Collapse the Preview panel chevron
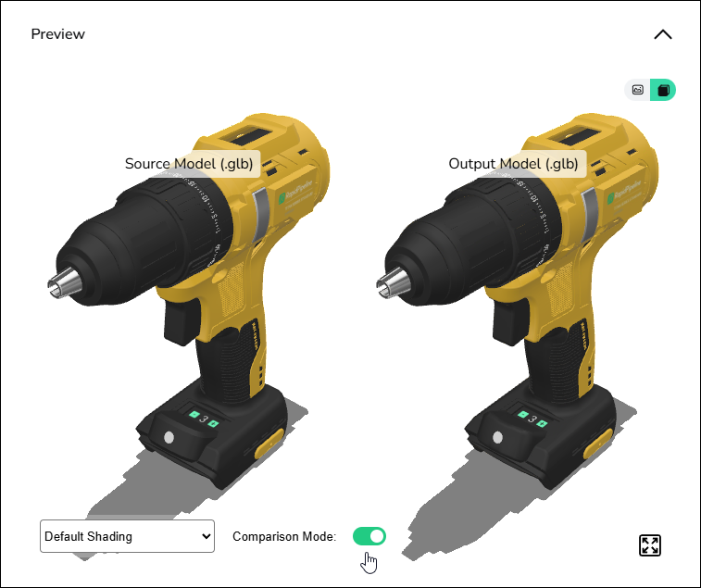 tap(663, 35)
